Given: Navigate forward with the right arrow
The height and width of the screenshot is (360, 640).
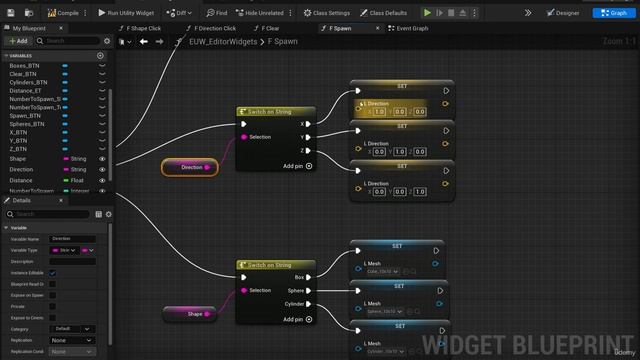Looking at the screenshot, I should [160, 42].
